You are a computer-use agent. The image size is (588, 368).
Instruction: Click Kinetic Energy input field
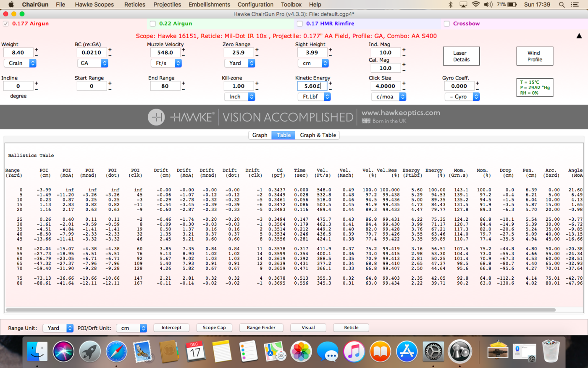312,86
